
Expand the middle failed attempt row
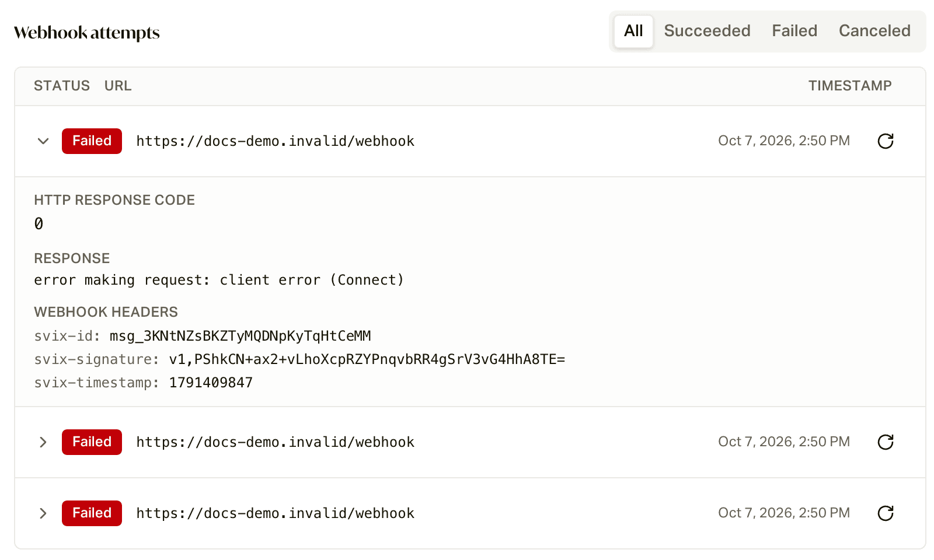43,442
